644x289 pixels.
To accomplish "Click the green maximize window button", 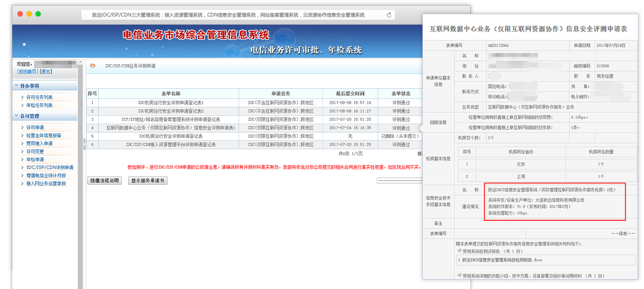I will 38,14.
